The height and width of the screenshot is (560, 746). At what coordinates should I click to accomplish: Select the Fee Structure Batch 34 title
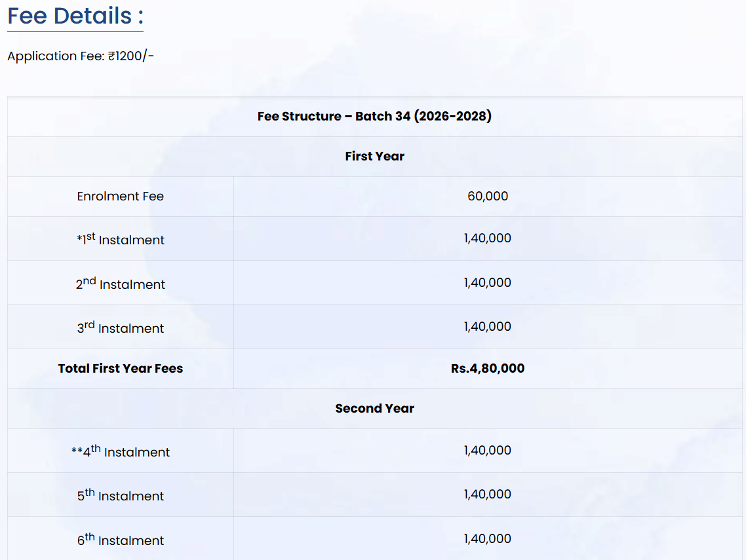tap(374, 117)
